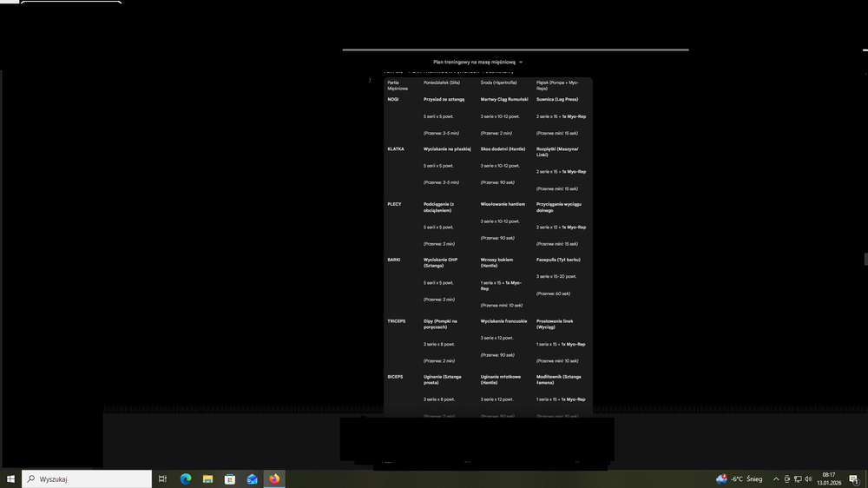Select the 'Wyciskanie francuskie' triceps cell
Screen dimensions: 868x488
tap(503, 321)
